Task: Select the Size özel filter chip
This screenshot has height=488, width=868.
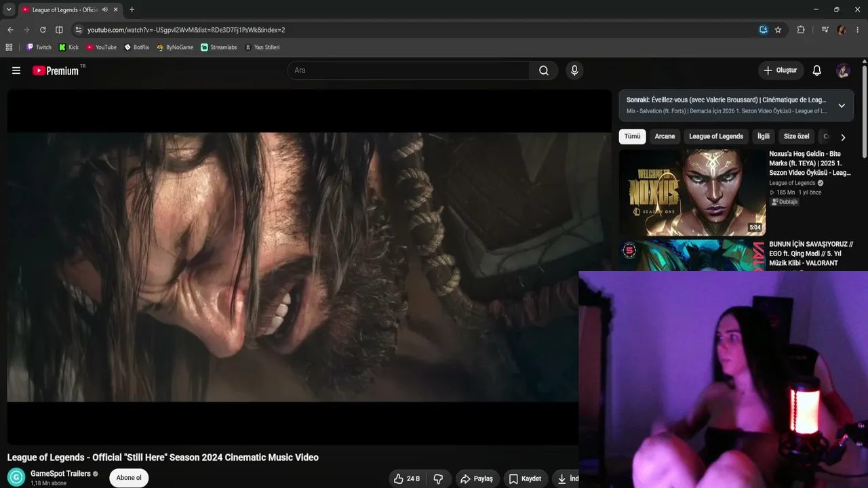Action: [797, 136]
